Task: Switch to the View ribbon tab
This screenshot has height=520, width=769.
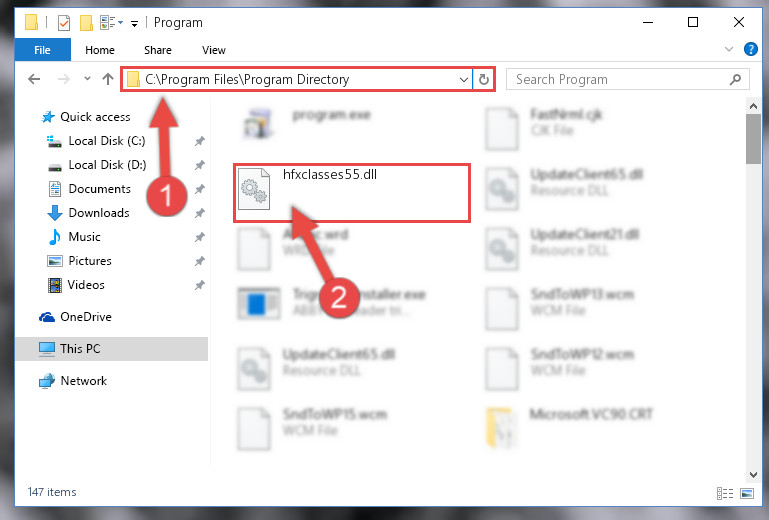Action: click(x=214, y=50)
